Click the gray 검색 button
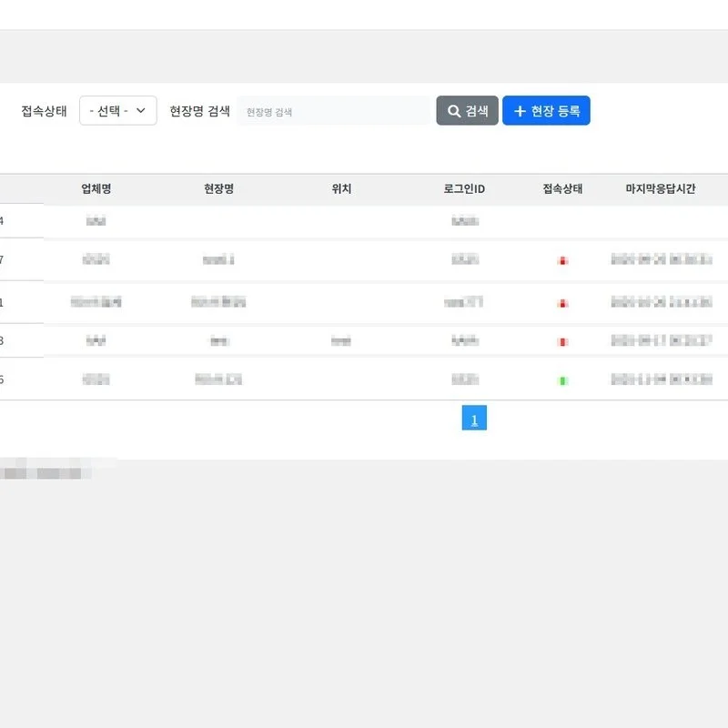The image size is (728, 728). click(x=467, y=110)
